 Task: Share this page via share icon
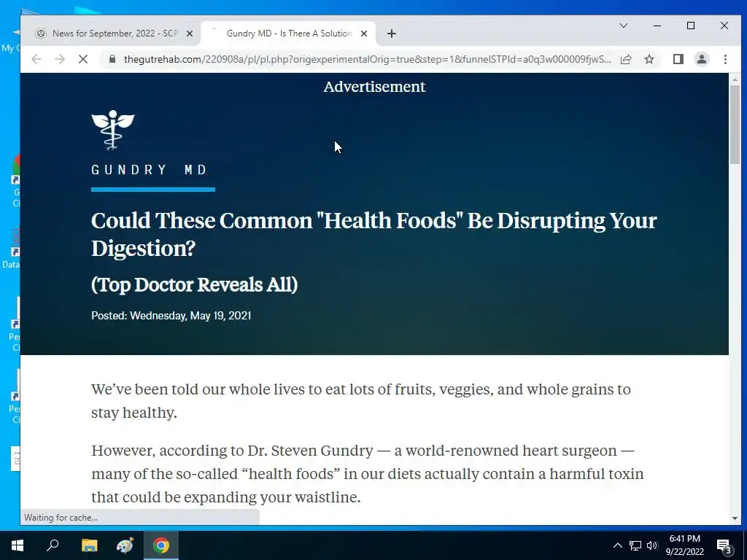pyautogui.click(x=626, y=59)
